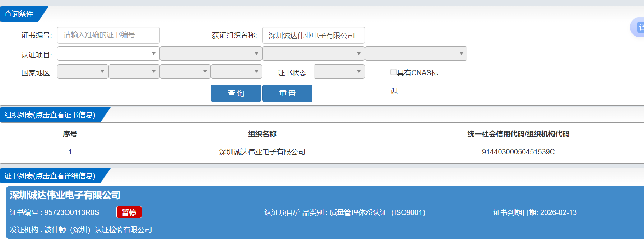
Task: Click the 统一社会信用代码/组织机构代码 column header
Action: 518,134
